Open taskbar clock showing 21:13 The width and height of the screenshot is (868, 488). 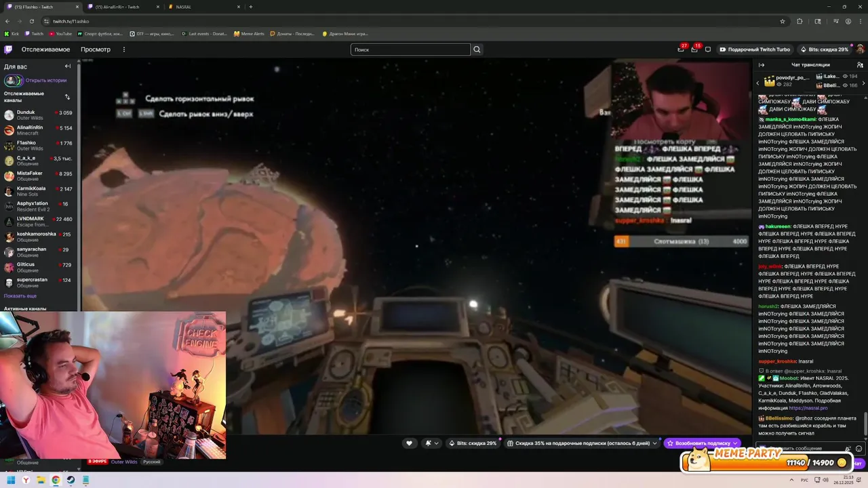point(843,480)
